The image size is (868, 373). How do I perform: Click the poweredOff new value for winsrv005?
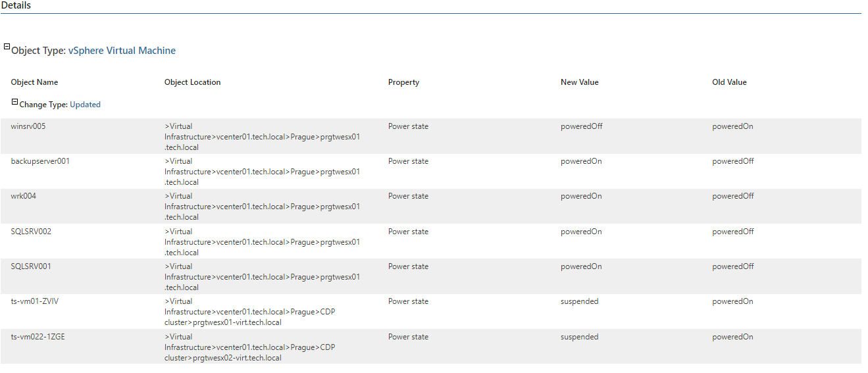pos(581,126)
